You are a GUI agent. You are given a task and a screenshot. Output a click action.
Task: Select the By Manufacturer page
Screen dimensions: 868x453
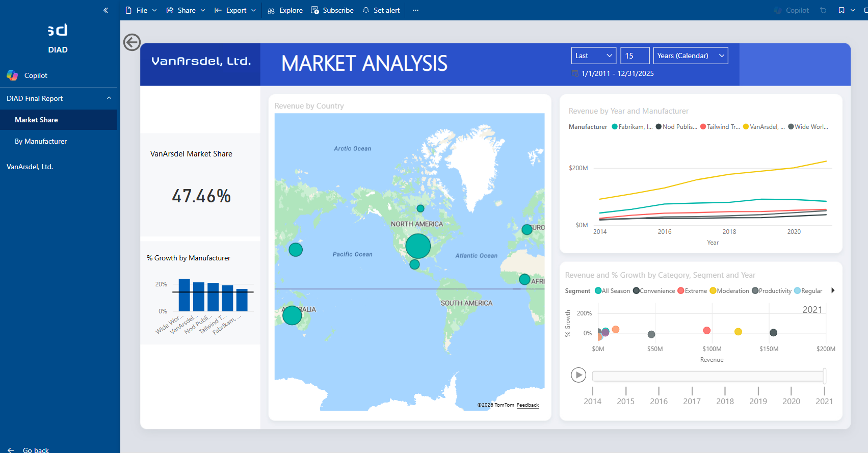pyautogui.click(x=58, y=141)
